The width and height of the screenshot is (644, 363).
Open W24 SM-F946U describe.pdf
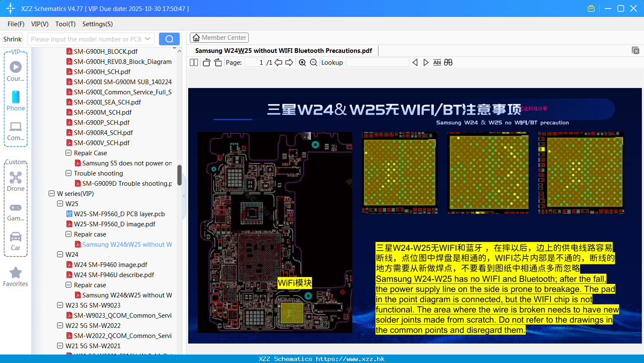click(110, 275)
